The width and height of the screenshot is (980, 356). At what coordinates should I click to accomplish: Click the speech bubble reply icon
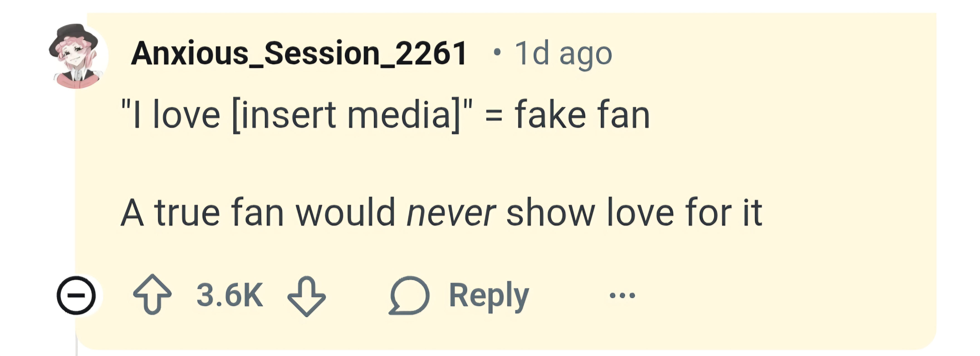[x=409, y=296]
